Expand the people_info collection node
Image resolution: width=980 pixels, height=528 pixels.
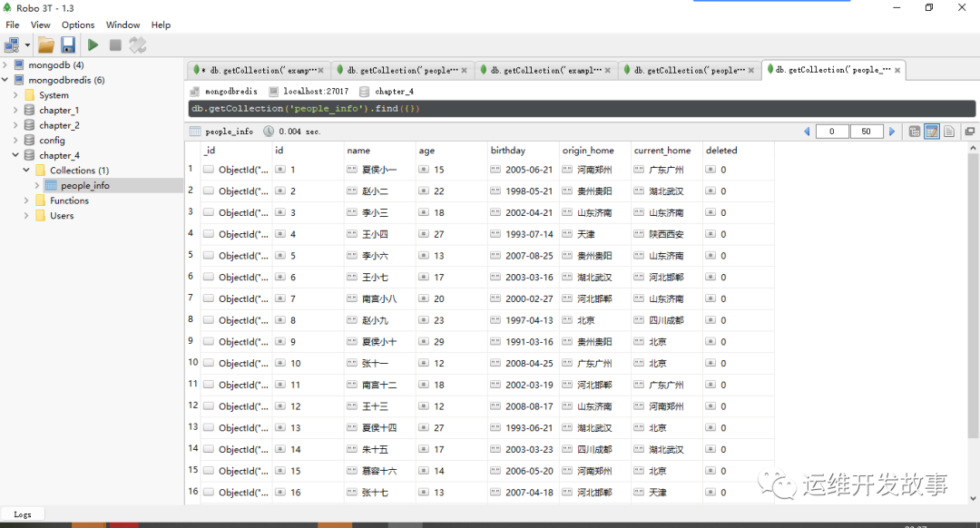(x=37, y=186)
